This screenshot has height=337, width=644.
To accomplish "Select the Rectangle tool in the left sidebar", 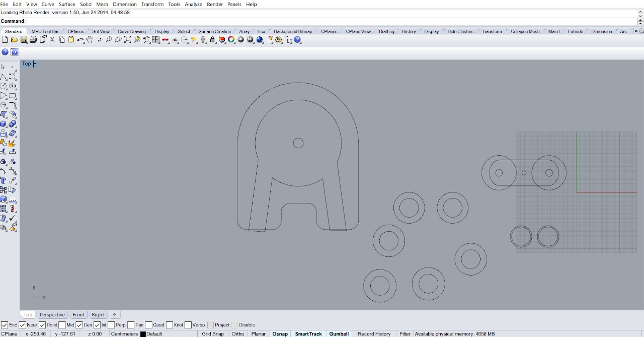I will pos(13,96).
